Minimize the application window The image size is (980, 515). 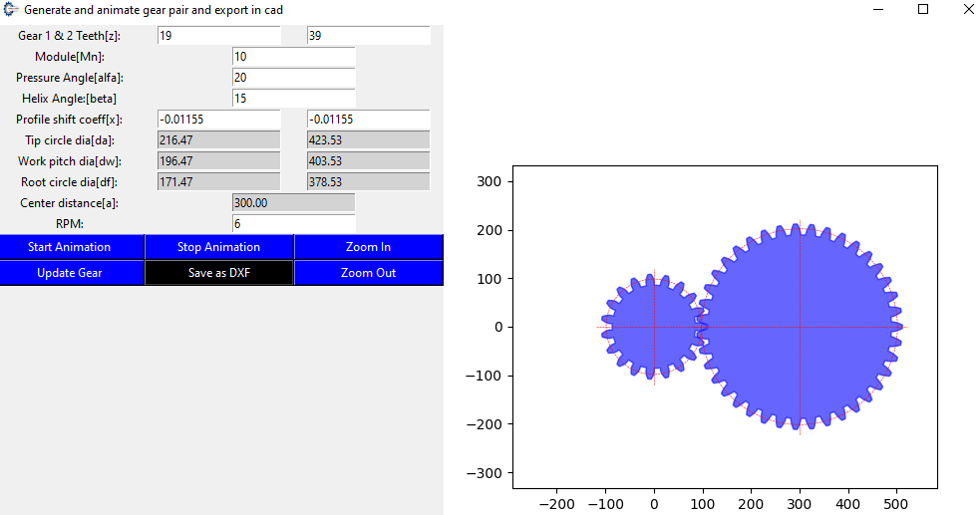878,9
